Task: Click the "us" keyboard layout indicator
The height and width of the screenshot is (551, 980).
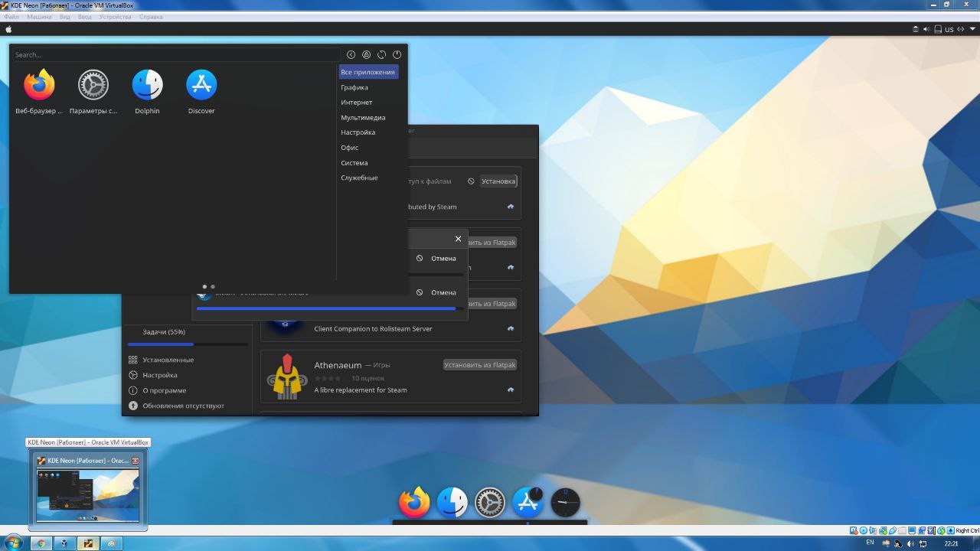Action: (x=949, y=29)
